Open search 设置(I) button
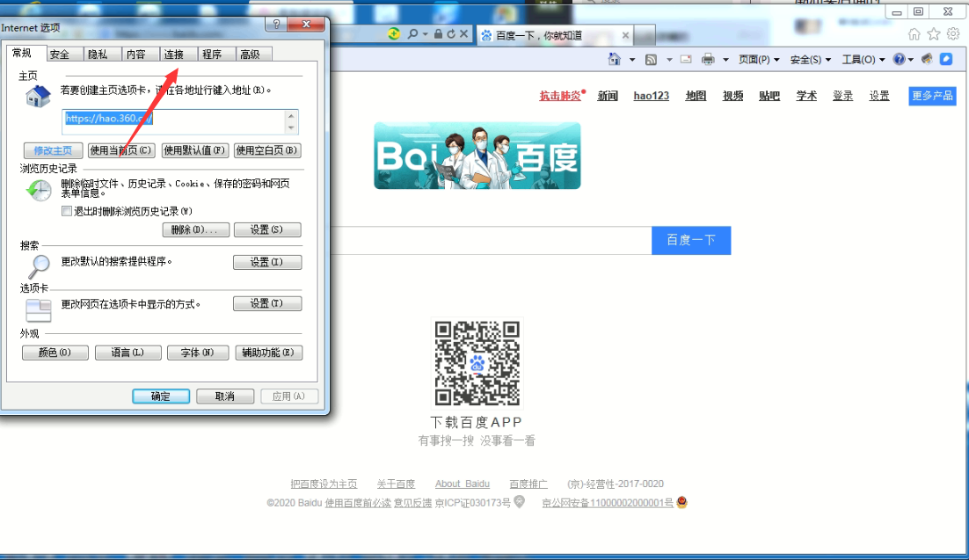Screen dimensions: 969x560 point(267,262)
